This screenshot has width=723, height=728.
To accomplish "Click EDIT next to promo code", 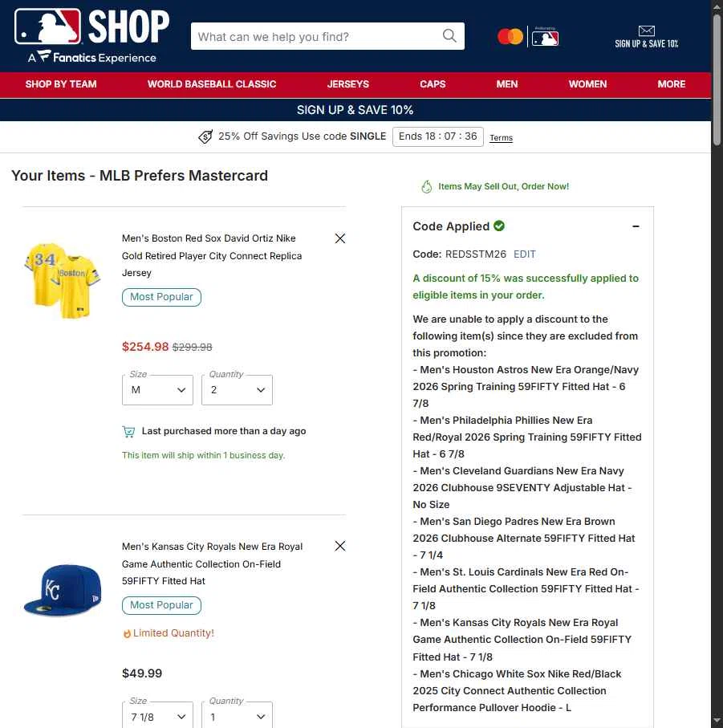I will (524, 254).
